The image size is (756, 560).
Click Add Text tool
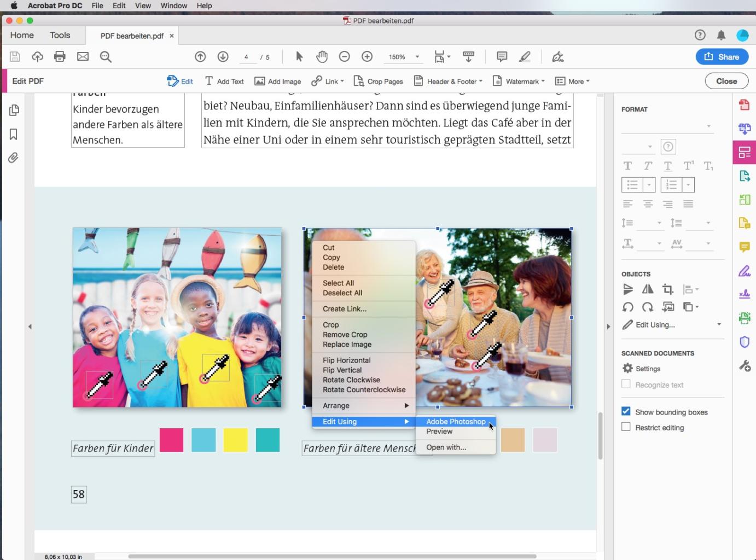(x=224, y=81)
